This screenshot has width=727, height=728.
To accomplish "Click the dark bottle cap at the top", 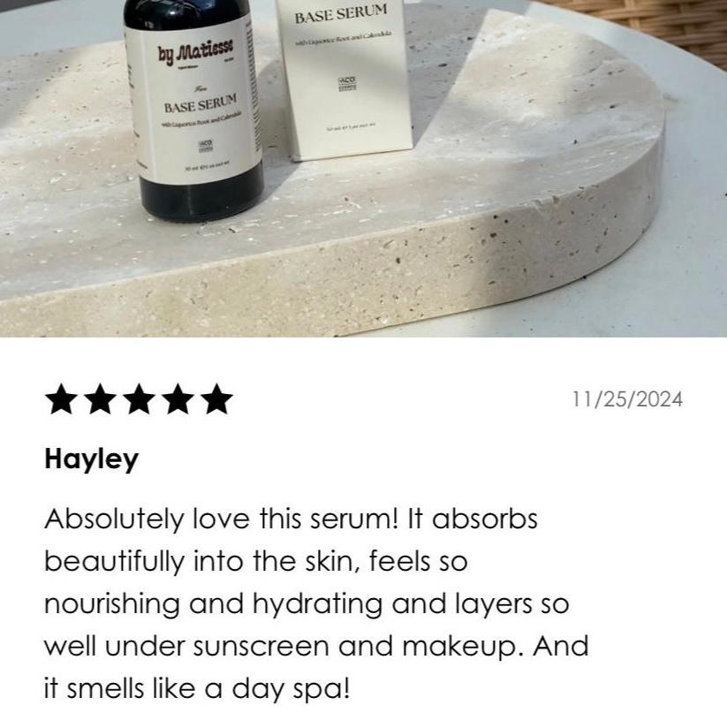I will click(x=187, y=11).
